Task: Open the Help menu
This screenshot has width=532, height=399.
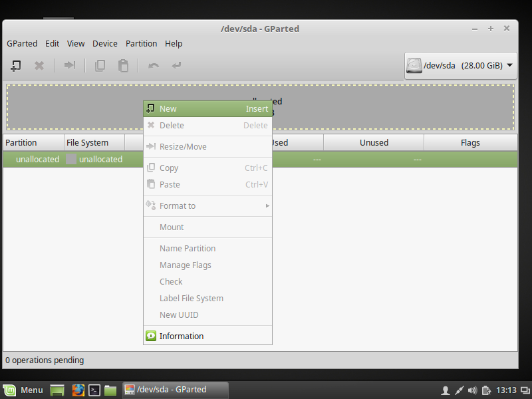Action: pyautogui.click(x=174, y=44)
